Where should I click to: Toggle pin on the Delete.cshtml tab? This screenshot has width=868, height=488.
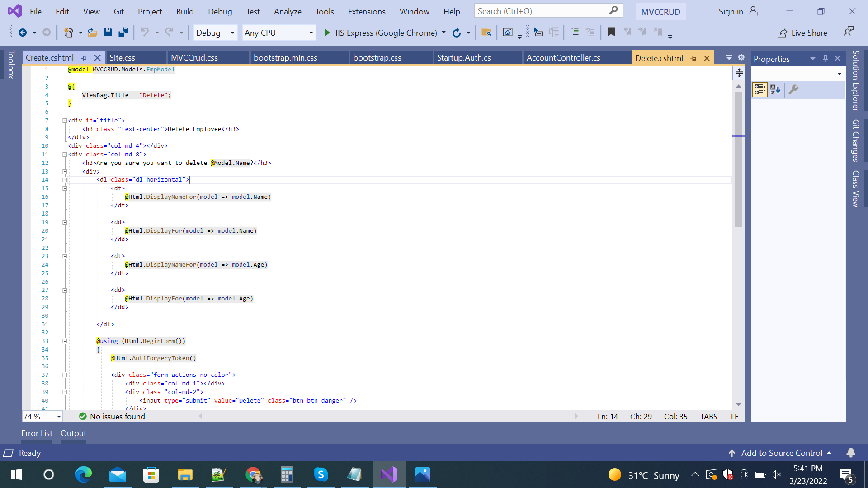(693, 58)
